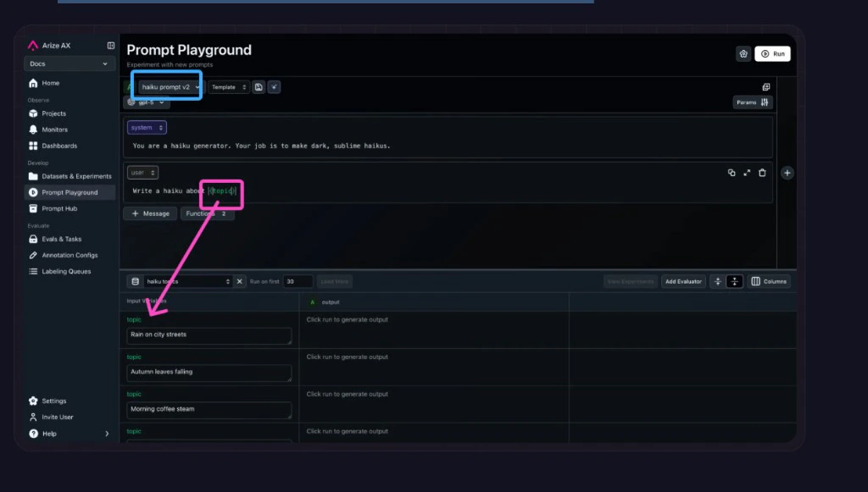Open the haiku prompt v2 dropdown

170,86
